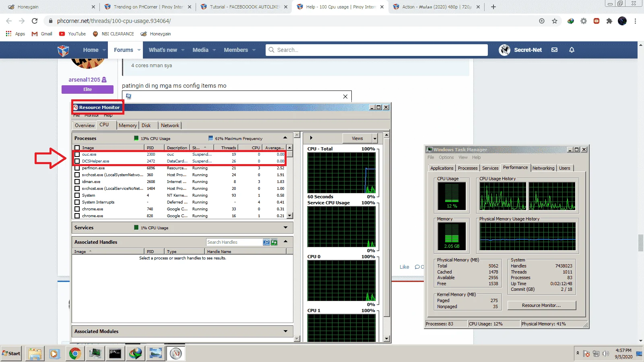The width and height of the screenshot is (644, 362).
Task: Open the Members dropdown arrow
Action: tap(254, 50)
